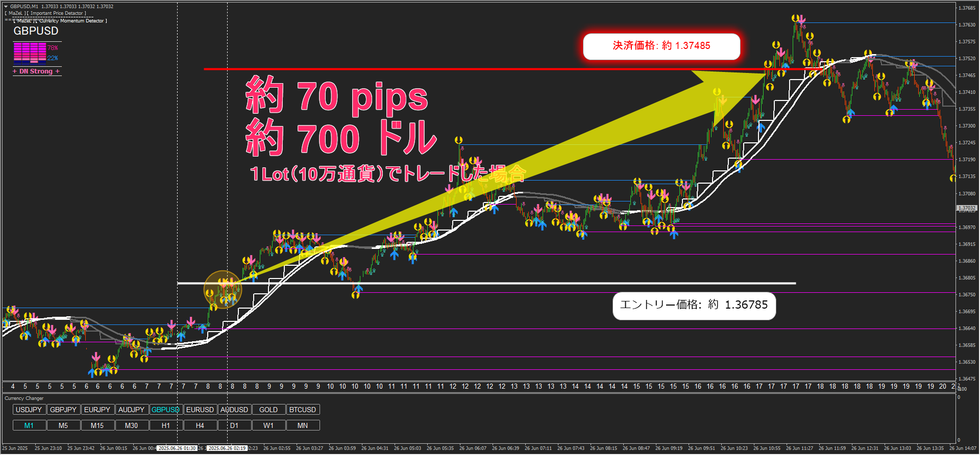Open the chart menu triangle beside GBPUSD,M1

coord(6,7)
